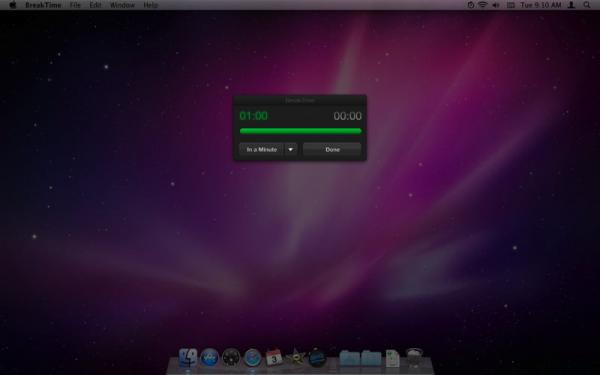Click the green break progress bar
The width and height of the screenshot is (600, 375).
click(300, 131)
